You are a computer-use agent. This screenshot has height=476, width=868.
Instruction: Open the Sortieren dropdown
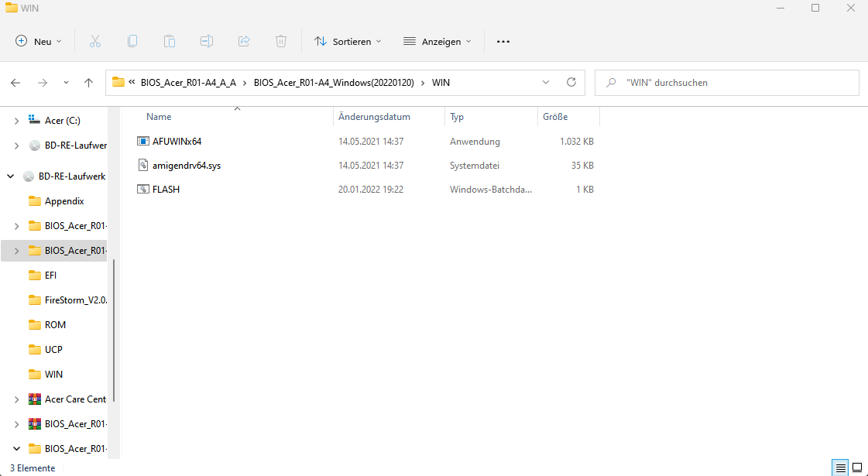click(x=348, y=42)
